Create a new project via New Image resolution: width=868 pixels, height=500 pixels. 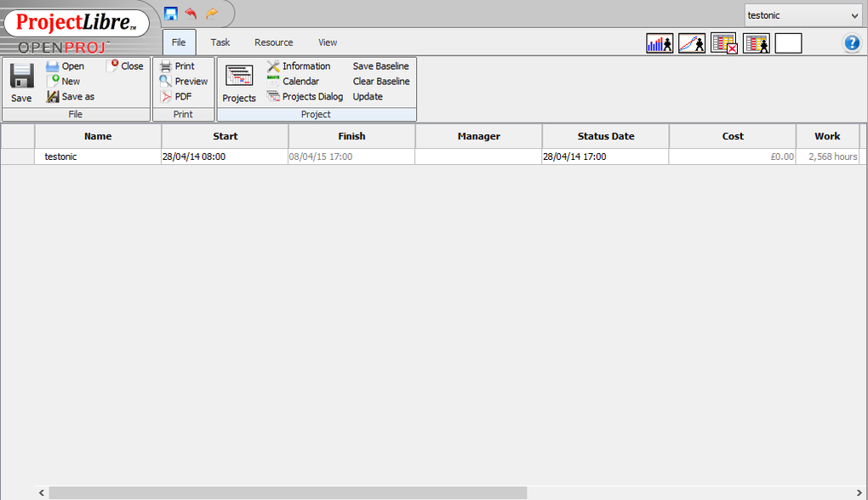(64, 81)
